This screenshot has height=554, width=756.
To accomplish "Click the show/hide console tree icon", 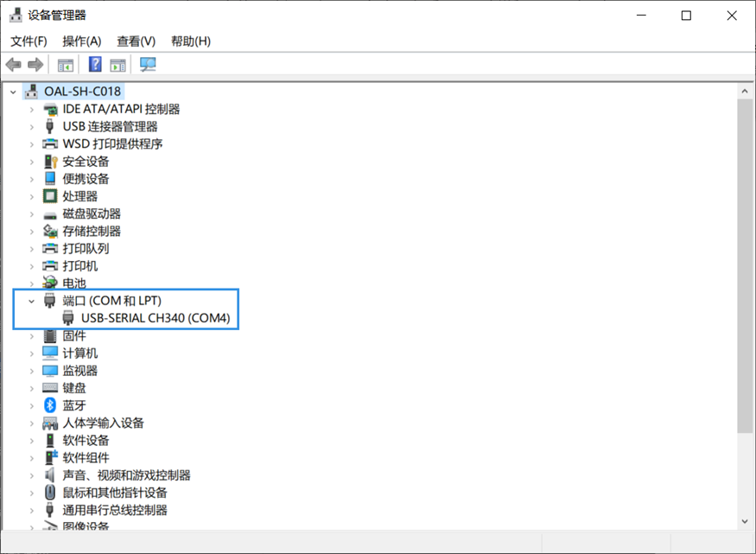I will tap(66, 65).
